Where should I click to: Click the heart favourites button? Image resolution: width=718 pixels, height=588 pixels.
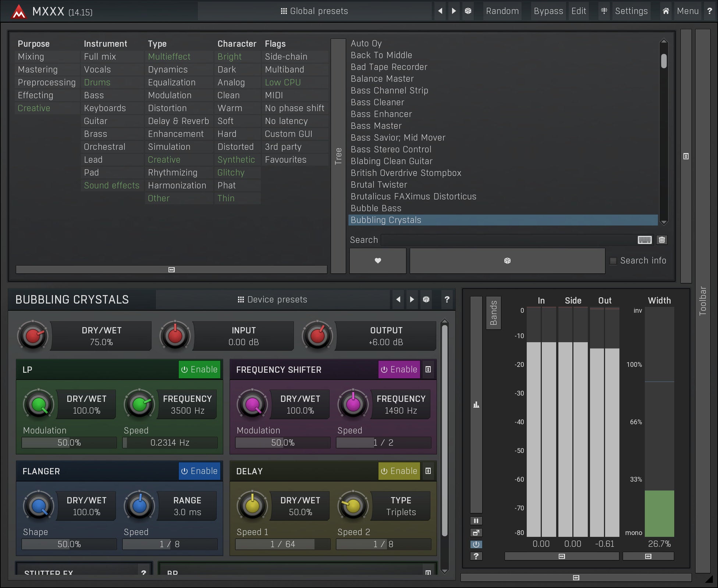coord(378,261)
